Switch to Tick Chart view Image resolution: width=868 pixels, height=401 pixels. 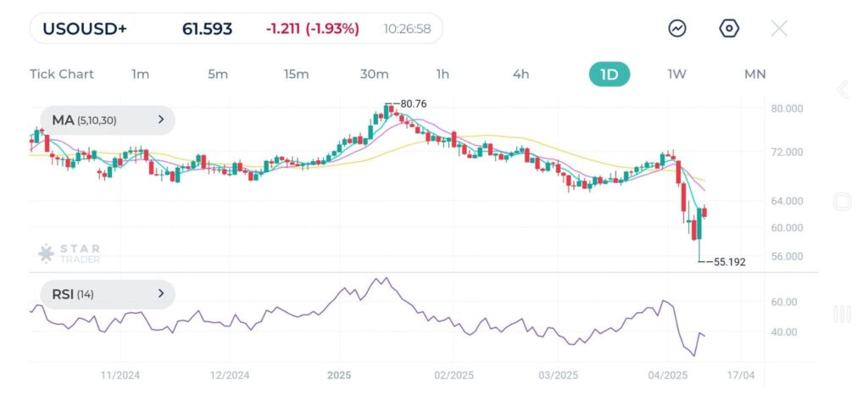[62, 74]
